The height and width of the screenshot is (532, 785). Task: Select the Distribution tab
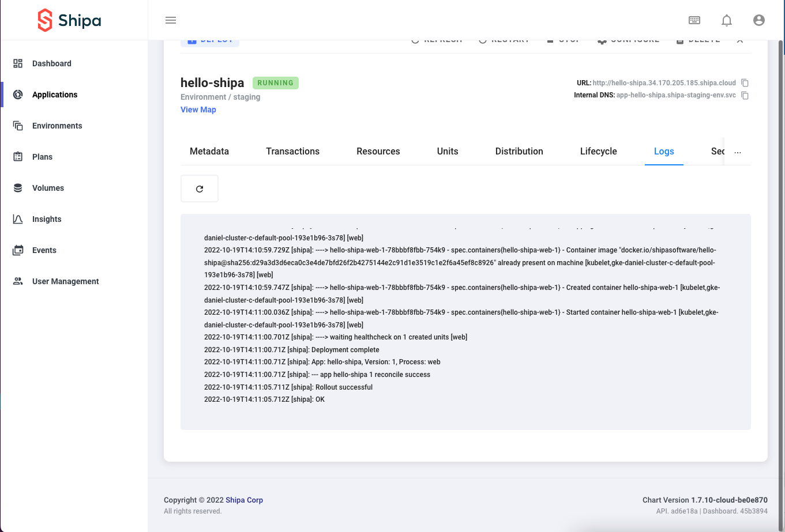pyautogui.click(x=519, y=151)
